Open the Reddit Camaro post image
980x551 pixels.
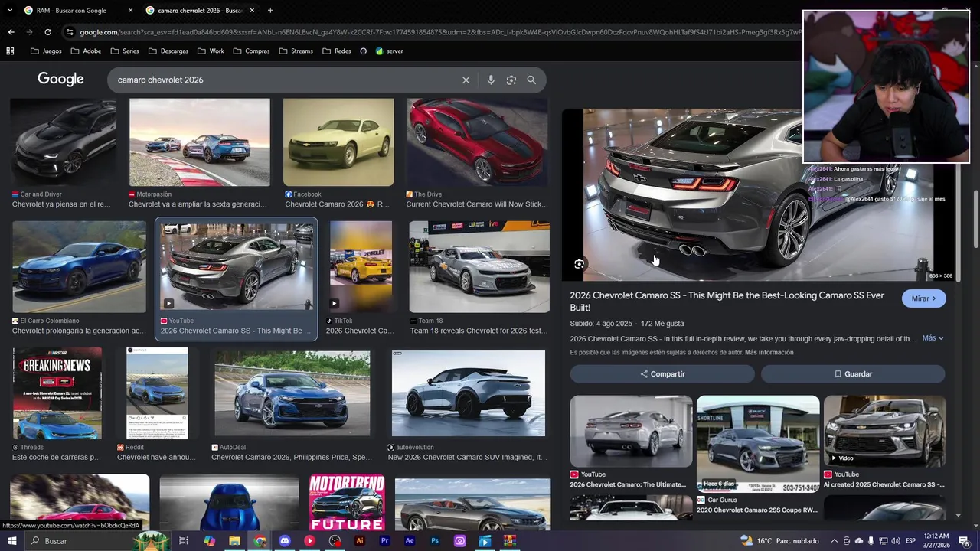pos(157,393)
